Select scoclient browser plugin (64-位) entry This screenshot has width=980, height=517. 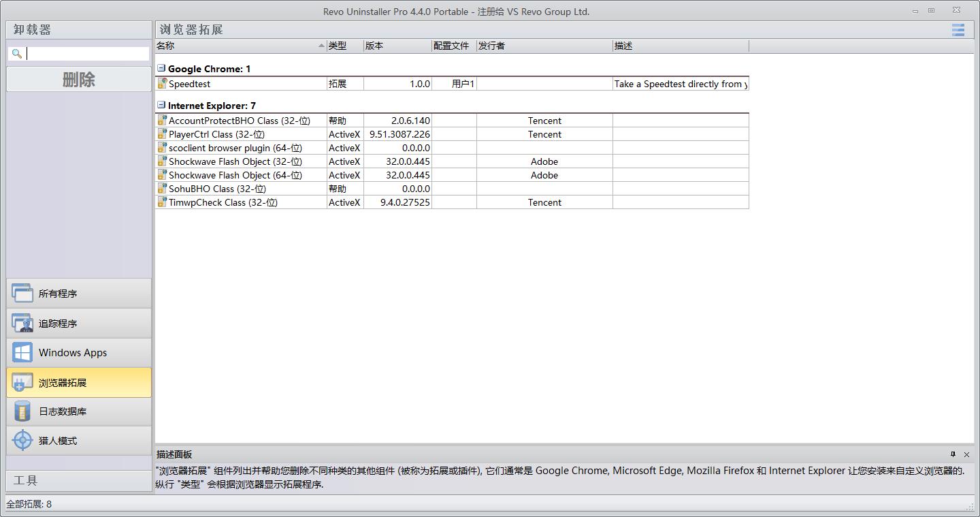coord(235,148)
